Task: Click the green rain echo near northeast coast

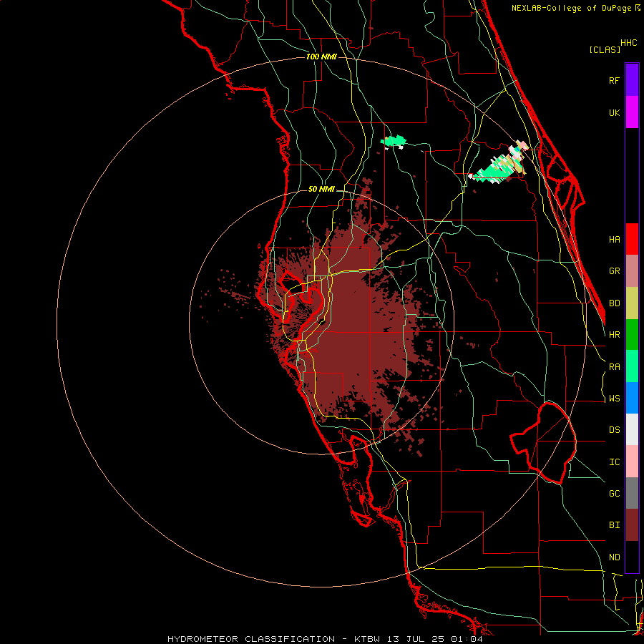Action: click(x=499, y=165)
